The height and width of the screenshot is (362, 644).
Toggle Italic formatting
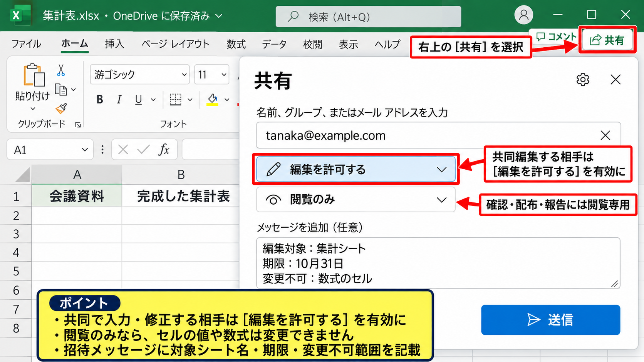point(119,100)
